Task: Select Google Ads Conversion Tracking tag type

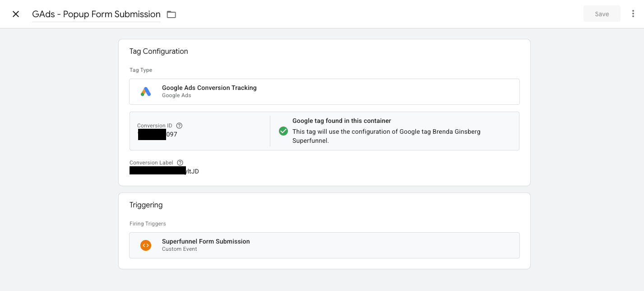Action: coord(324,92)
